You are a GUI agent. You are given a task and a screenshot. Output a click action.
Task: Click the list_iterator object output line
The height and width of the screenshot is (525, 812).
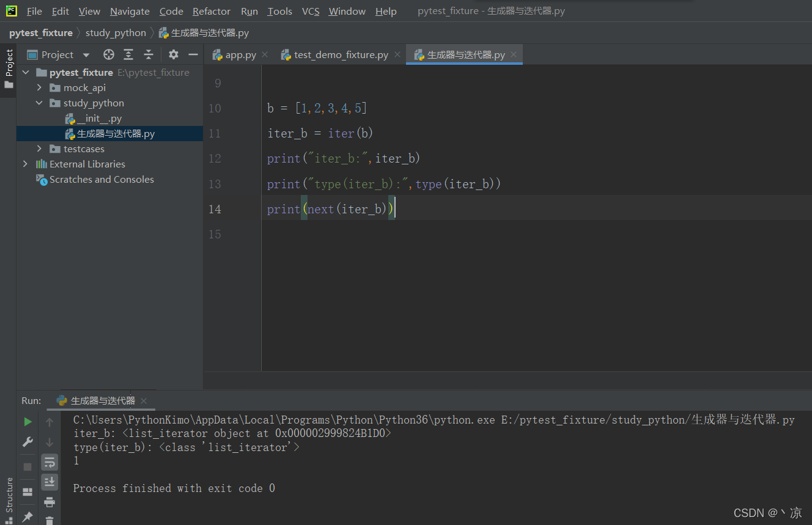coord(232,433)
